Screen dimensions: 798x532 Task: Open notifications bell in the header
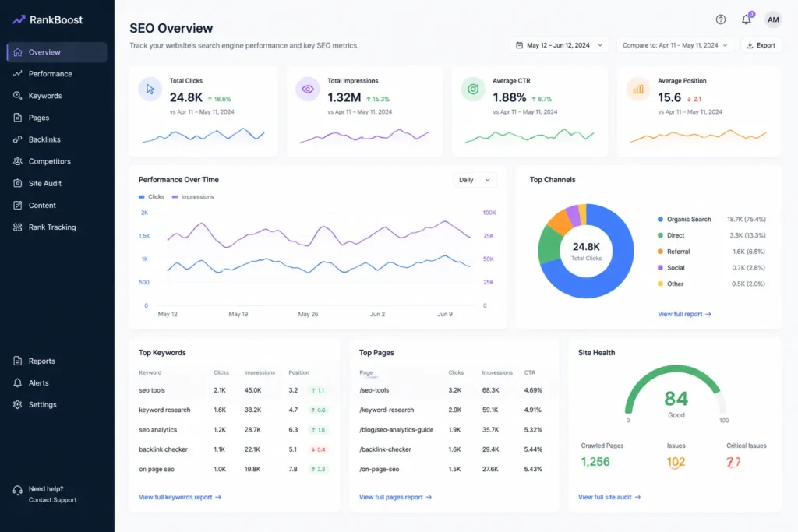coord(746,19)
